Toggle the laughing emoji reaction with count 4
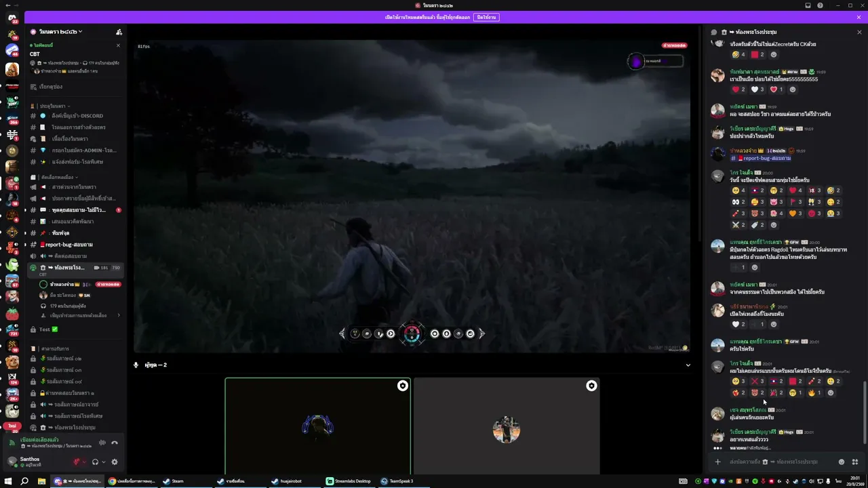The image size is (868, 488). [739, 55]
